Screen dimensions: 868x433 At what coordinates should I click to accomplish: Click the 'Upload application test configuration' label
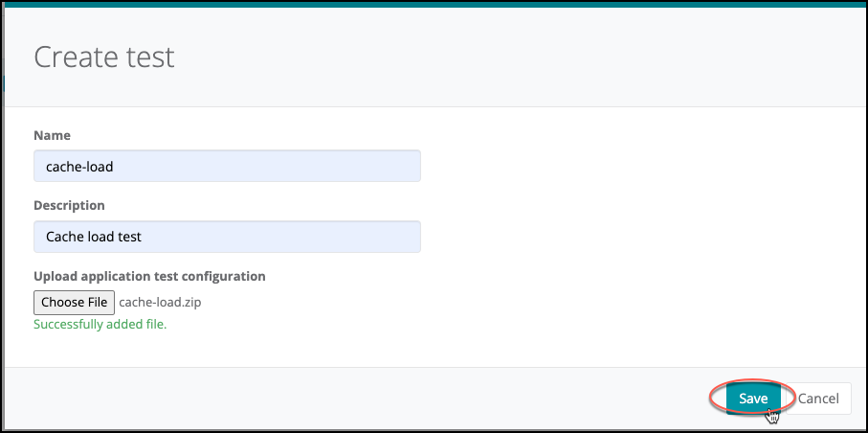[x=149, y=276]
